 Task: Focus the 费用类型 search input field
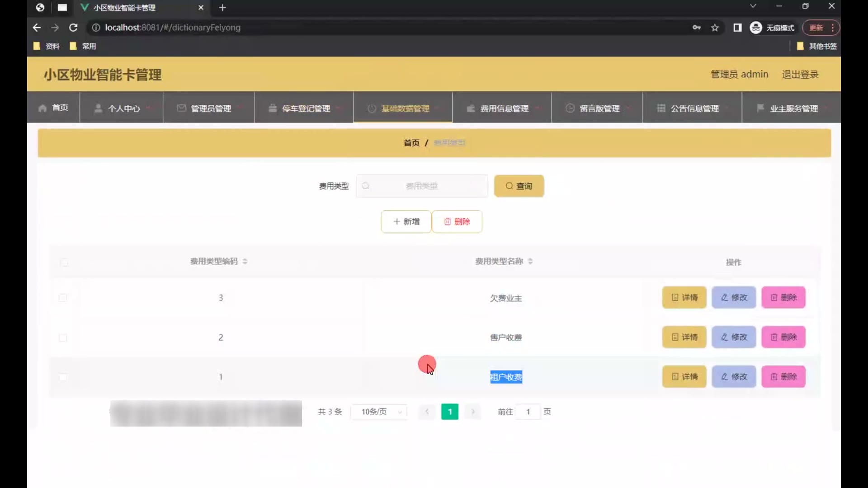coord(421,186)
